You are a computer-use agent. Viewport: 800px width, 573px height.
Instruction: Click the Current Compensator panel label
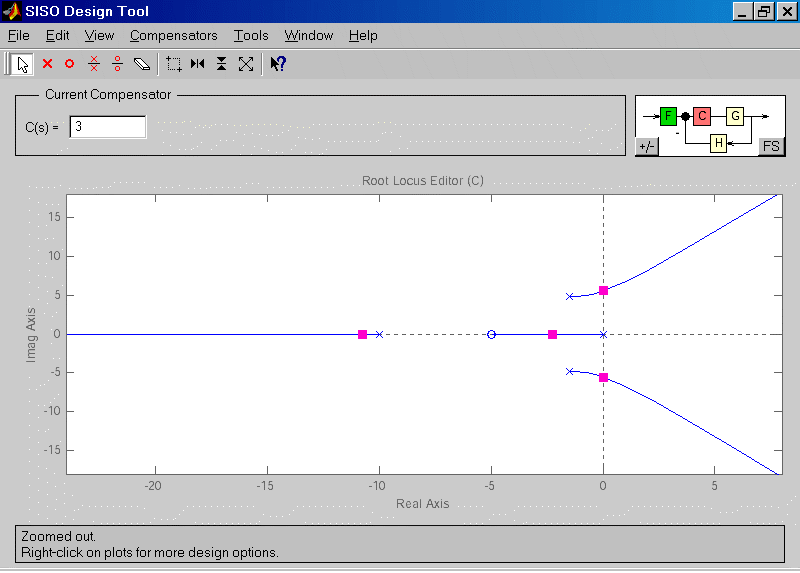108,94
